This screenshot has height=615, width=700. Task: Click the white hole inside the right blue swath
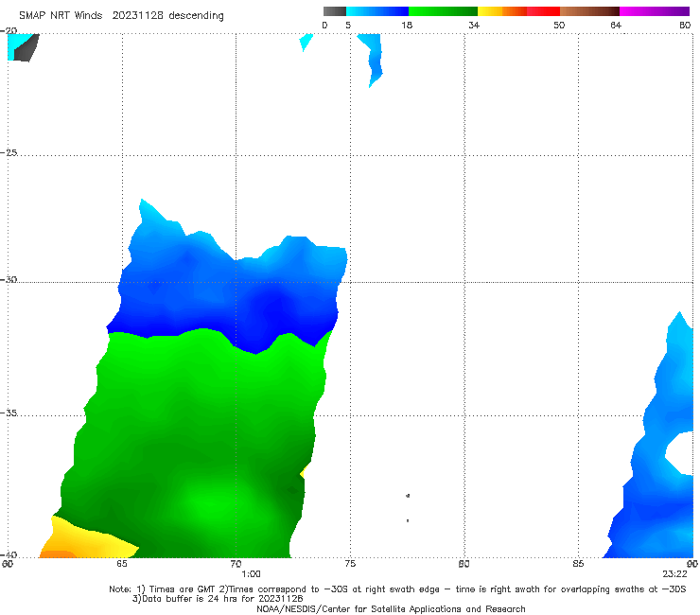680,452
